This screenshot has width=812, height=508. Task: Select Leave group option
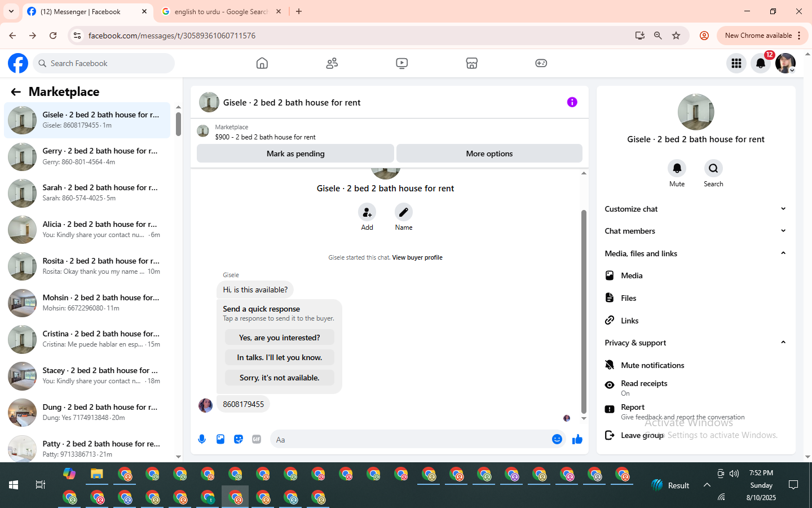pyautogui.click(x=696, y=435)
